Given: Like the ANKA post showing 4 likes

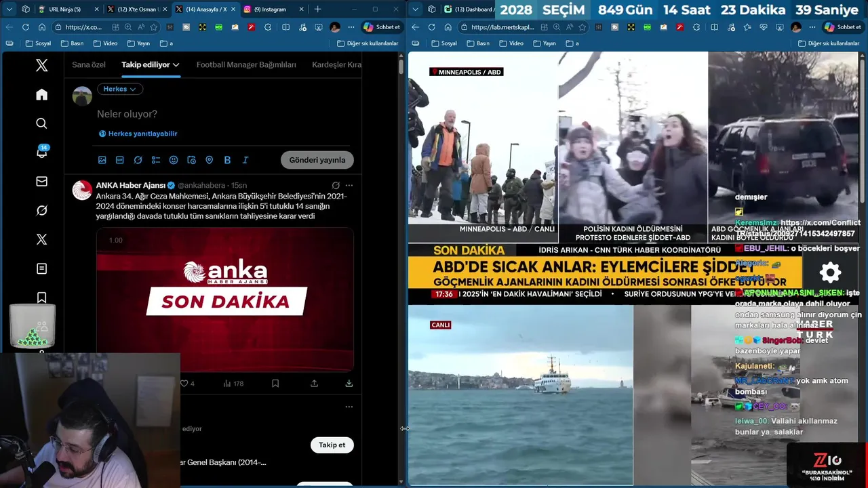Looking at the screenshot, I should pyautogui.click(x=188, y=384).
